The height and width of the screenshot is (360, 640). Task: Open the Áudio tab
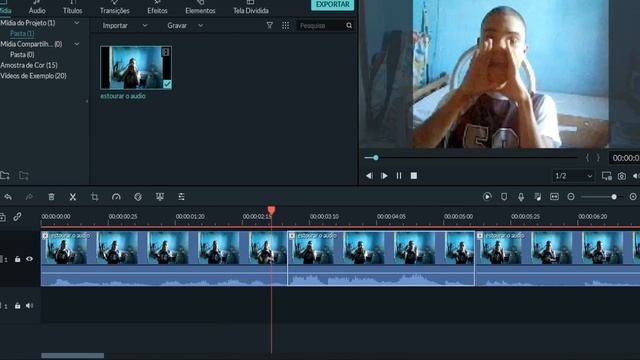click(37, 7)
